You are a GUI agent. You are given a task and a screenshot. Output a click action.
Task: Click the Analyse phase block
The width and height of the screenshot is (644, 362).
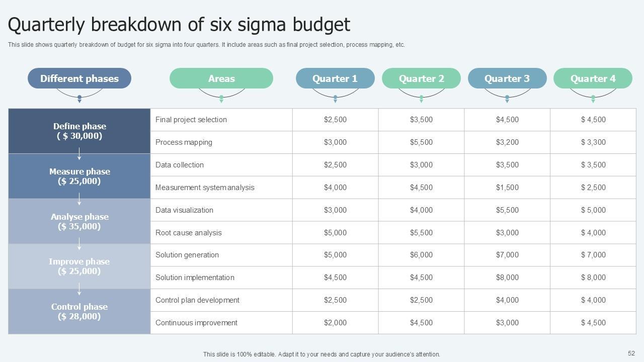click(x=79, y=222)
